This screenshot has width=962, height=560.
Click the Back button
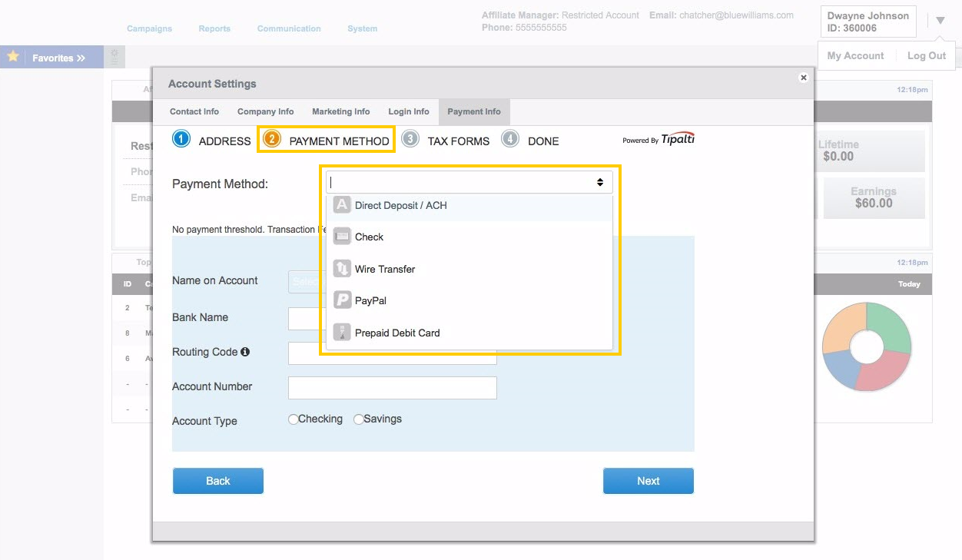[x=217, y=480]
